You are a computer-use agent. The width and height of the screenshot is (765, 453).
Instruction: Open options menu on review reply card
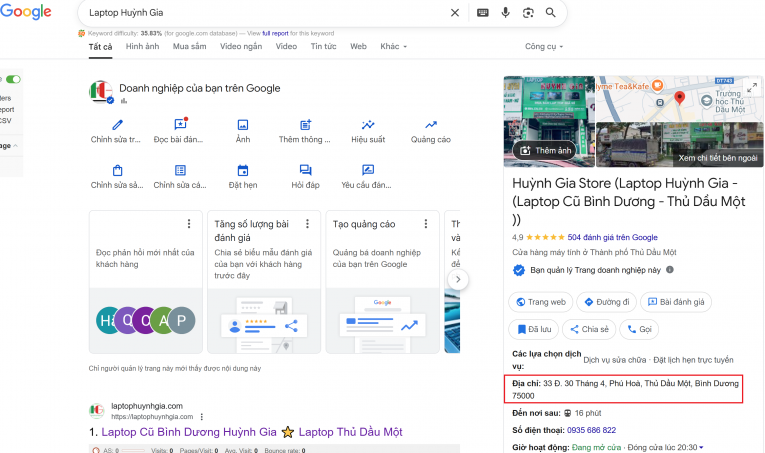pyautogui.click(x=189, y=224)
